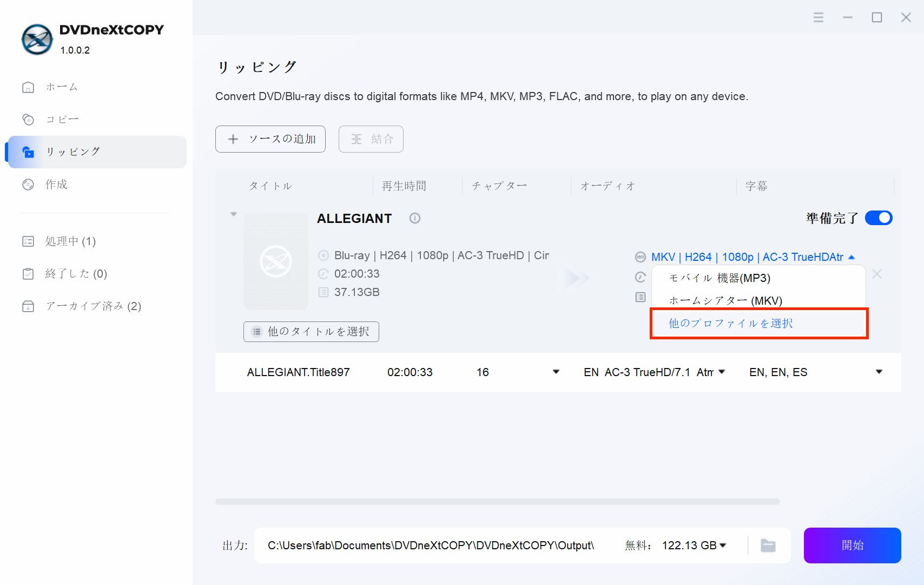Select 他のプロファイルを選択 option
The image size is (924, 585).
pyautogui.click(x=758, y=324)
